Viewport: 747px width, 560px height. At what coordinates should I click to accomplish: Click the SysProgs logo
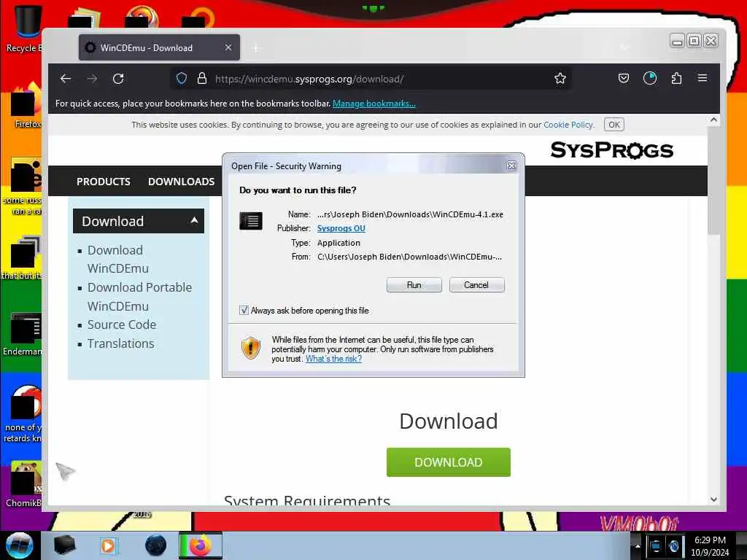pyautogui.click(x=612, y=150)
